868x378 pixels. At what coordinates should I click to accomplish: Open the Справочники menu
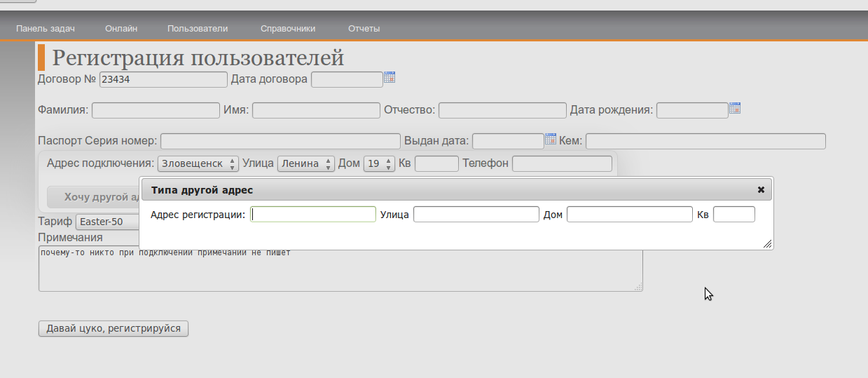point(288,29)
